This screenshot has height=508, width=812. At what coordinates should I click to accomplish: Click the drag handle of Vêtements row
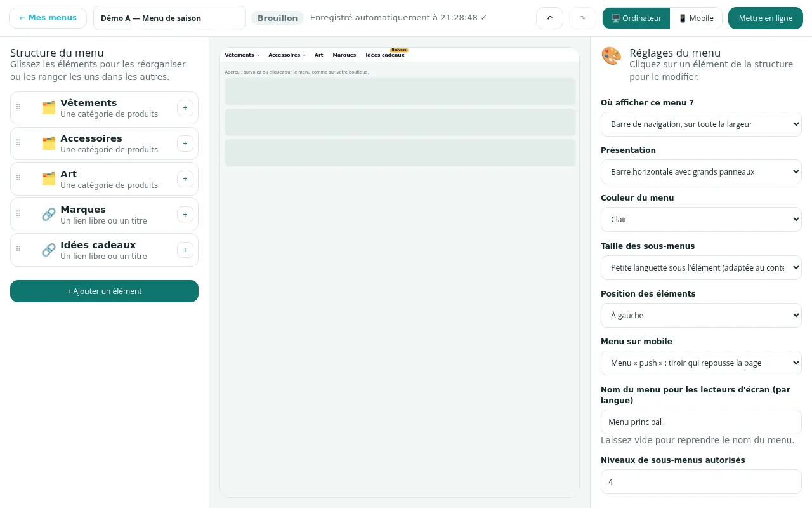18,107
